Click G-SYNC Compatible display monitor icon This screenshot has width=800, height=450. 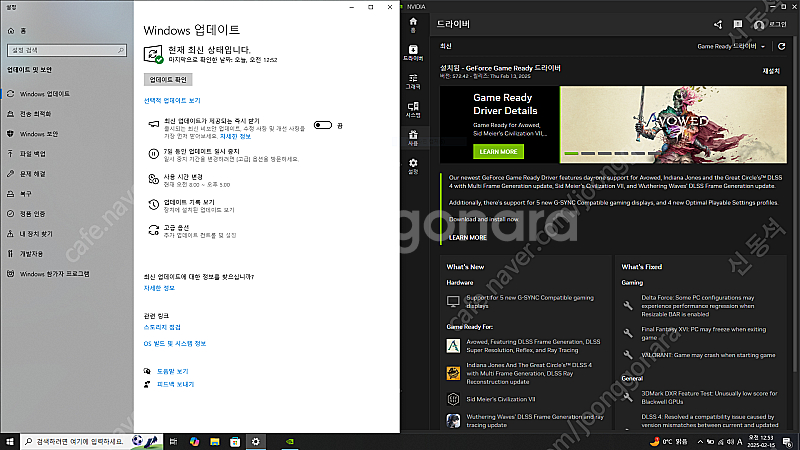[453, 302]
